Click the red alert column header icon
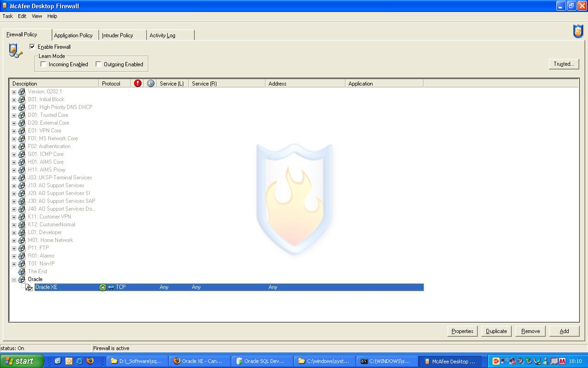This screenshot has height=368, width=588. (x=138, y=83)
